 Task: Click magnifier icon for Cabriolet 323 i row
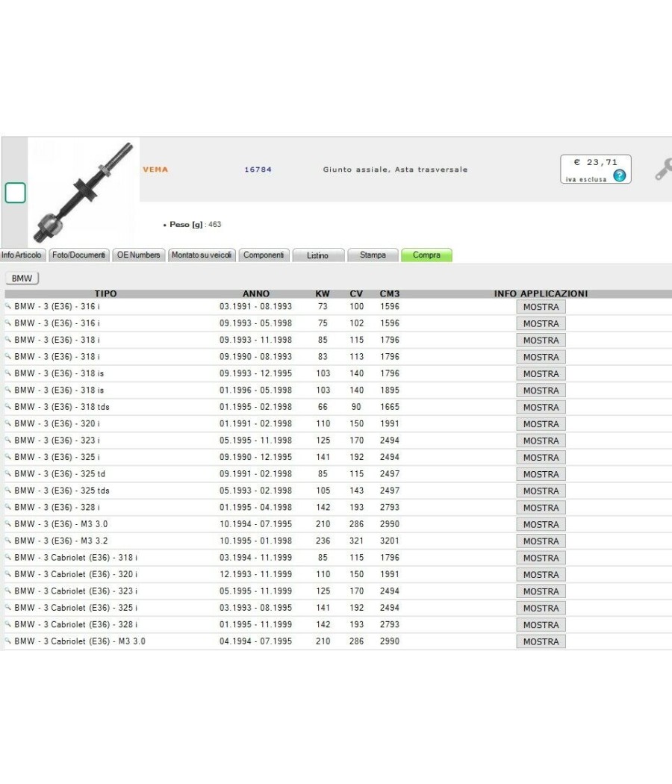(8, 591)
